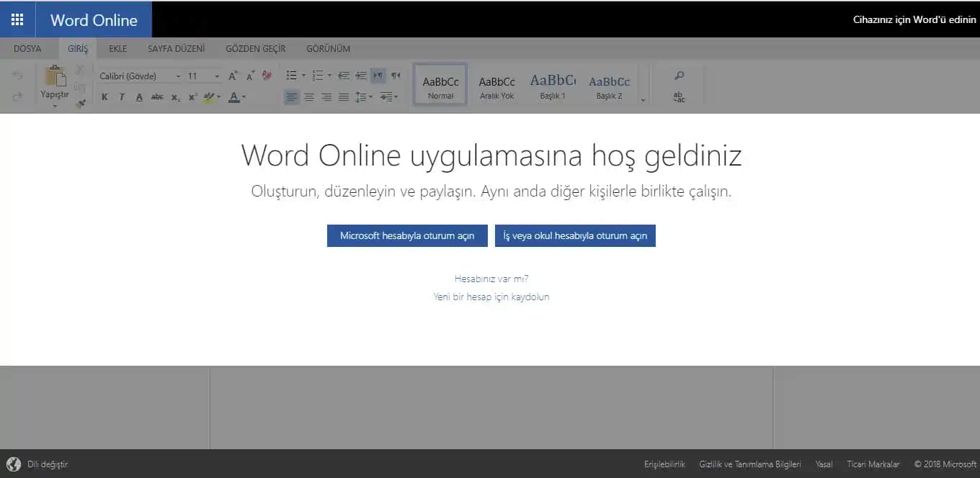Open the GÖZDEN GEÇİR tab

[255, 48]
